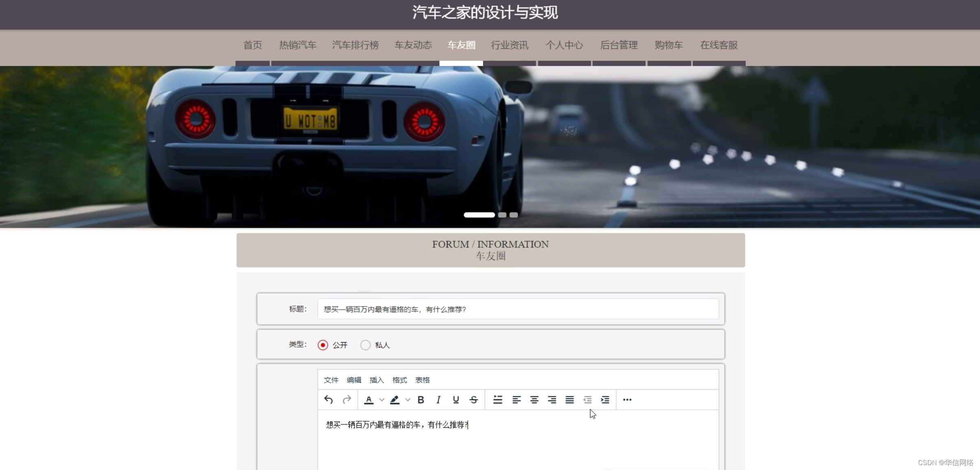Open 在线客服 from navigation bar
980x470 pixels.
pyautogui.click(x=719, y=45)
